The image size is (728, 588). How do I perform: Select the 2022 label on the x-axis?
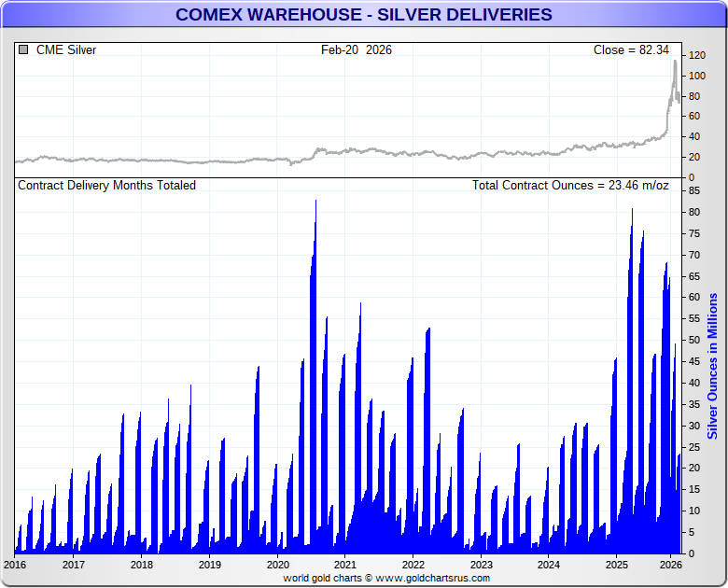click(x=413, y=565)
